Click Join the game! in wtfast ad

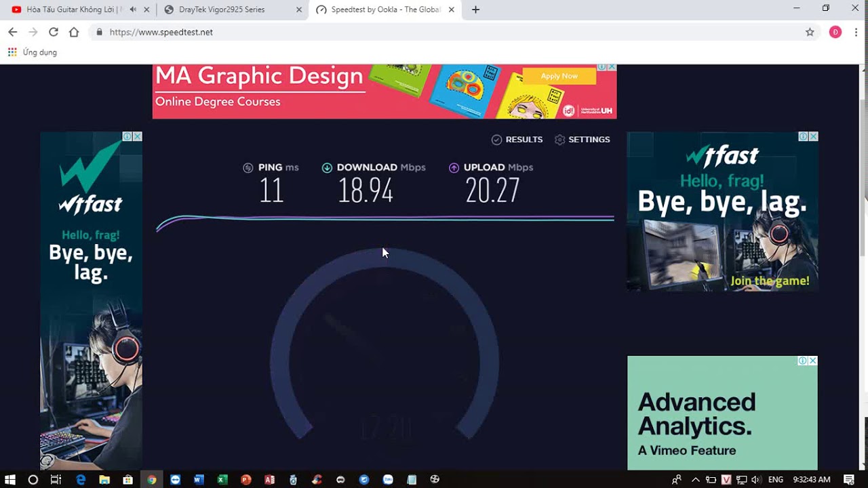(x=770, y=281)
